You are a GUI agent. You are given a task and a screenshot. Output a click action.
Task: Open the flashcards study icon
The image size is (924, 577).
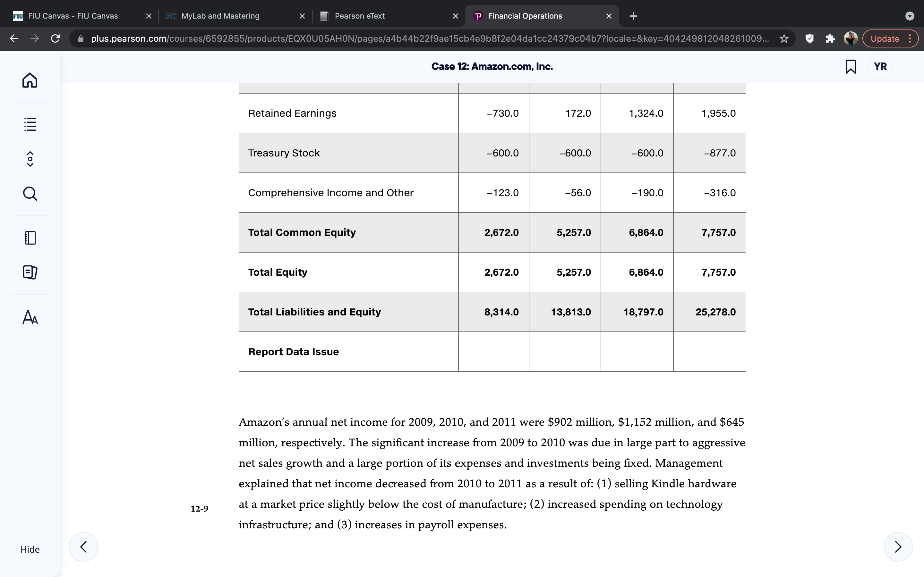point(30,272)
